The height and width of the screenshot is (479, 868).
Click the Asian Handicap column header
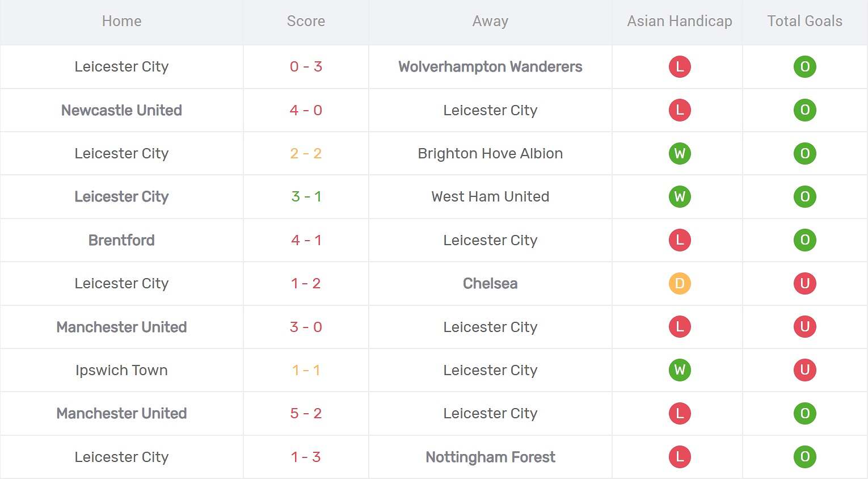click(x=679, y=22)
